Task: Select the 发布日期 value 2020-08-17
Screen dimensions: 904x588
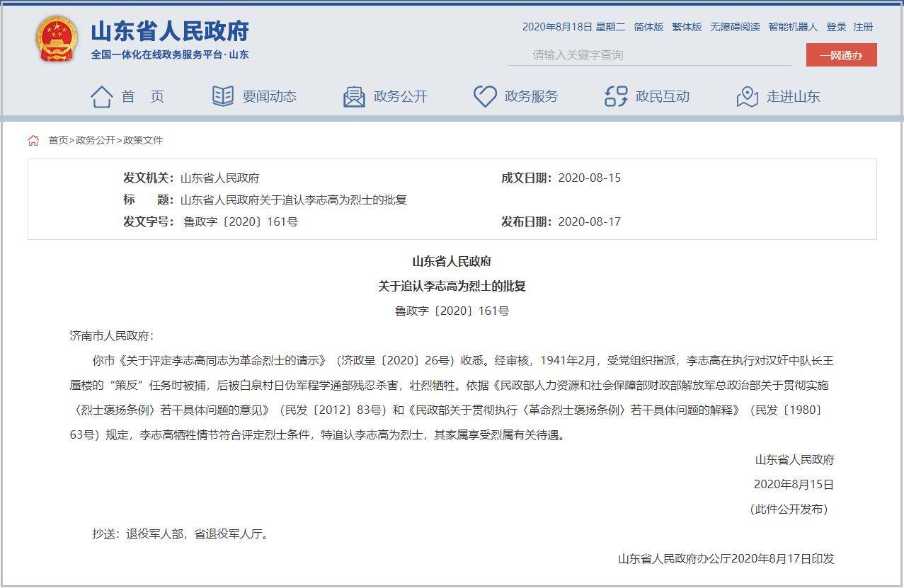Action: pyautogui.click(x=589, y=221)
